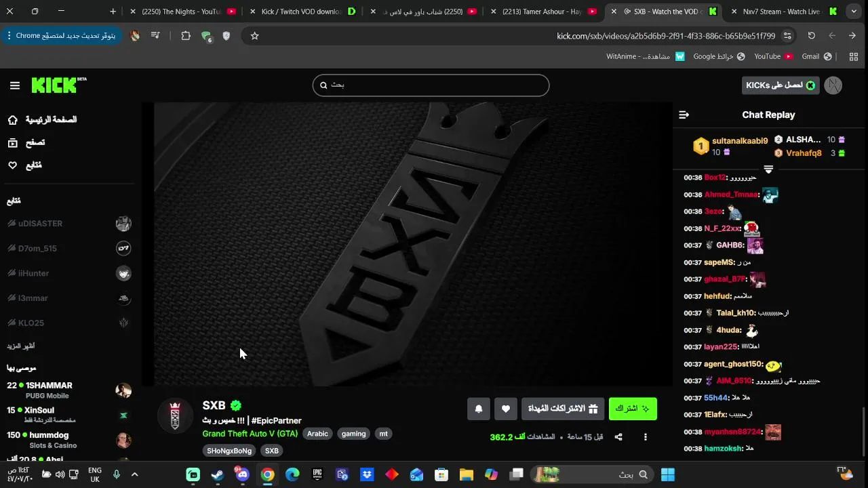Go to the Home page sidebar item
Image resolution: width=868 pixels, height=488 pixels.
[x=43, y=120]
